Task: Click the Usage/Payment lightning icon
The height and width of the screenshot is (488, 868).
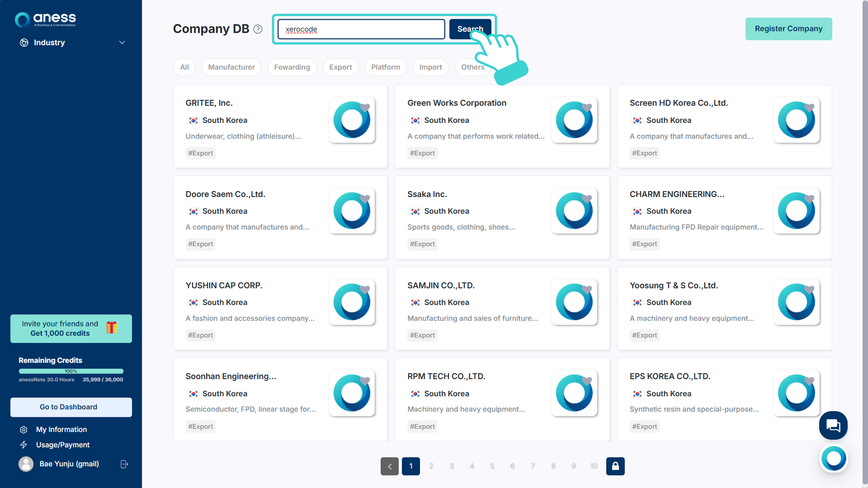Action: pos(24,445)
